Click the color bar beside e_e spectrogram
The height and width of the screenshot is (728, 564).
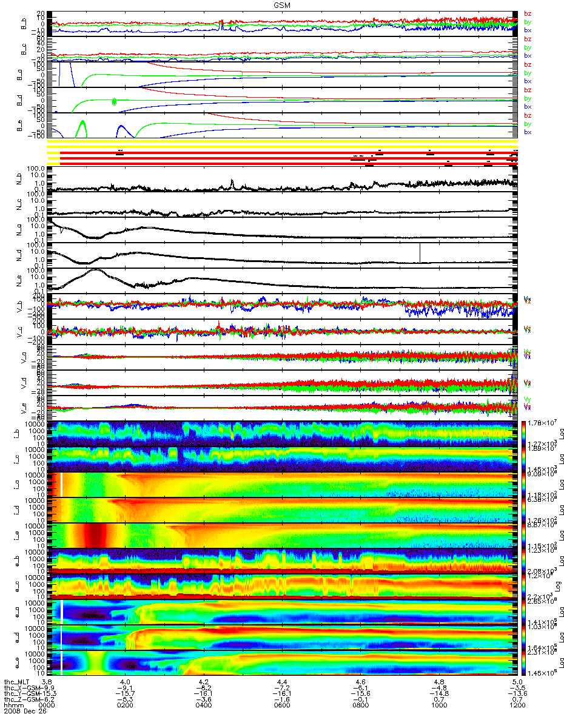pyautogui.click(x=525, y=663)
